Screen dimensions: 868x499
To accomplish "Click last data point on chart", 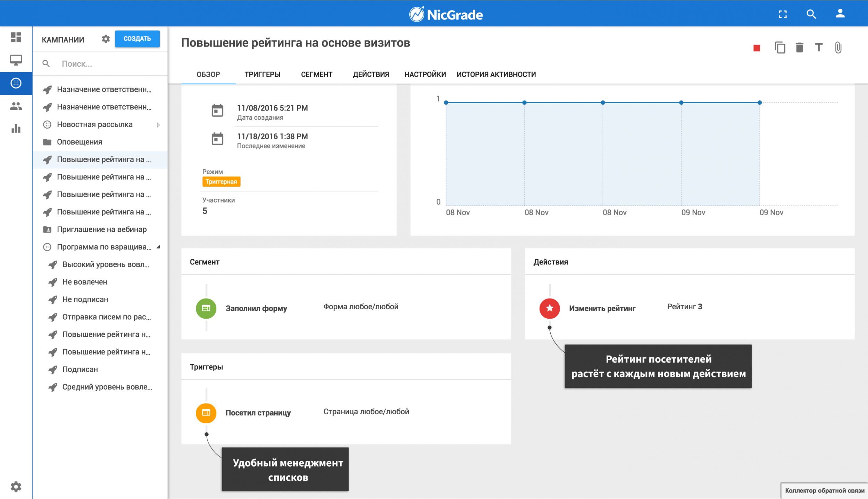I will [760, 103].
